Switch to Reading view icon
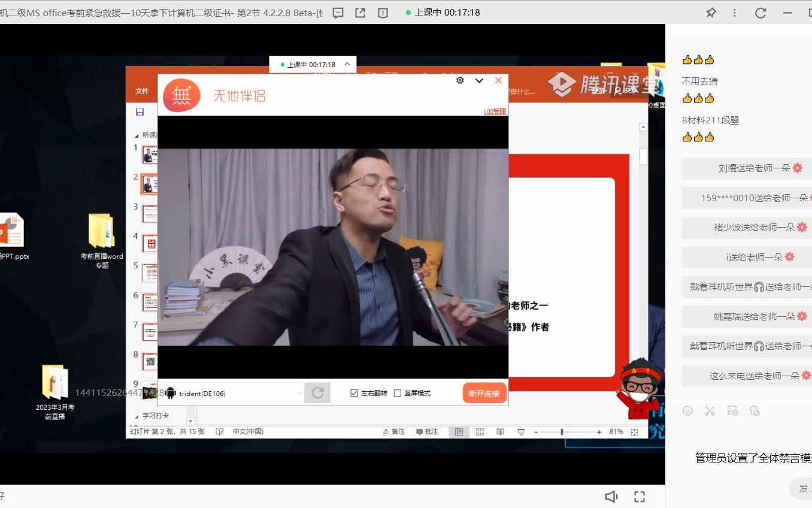This screenshot has width=812, height=508. [500, 432]
